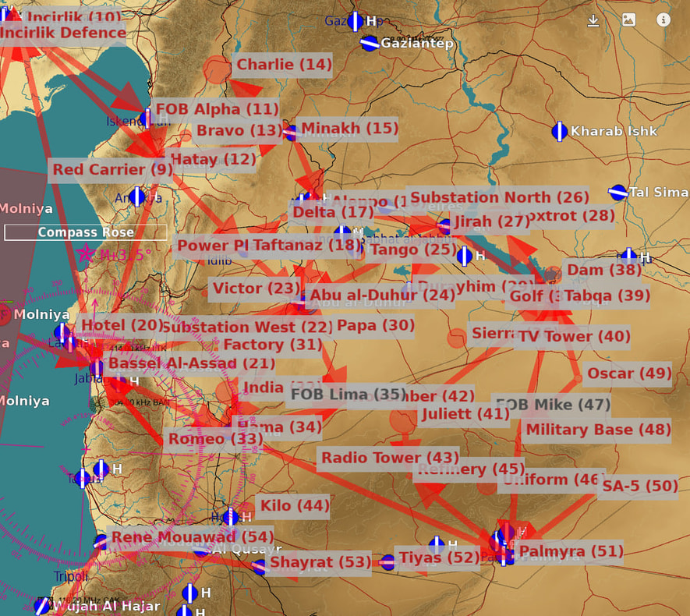Click the Tal Siman airfield marker

[x=617, y=192]
